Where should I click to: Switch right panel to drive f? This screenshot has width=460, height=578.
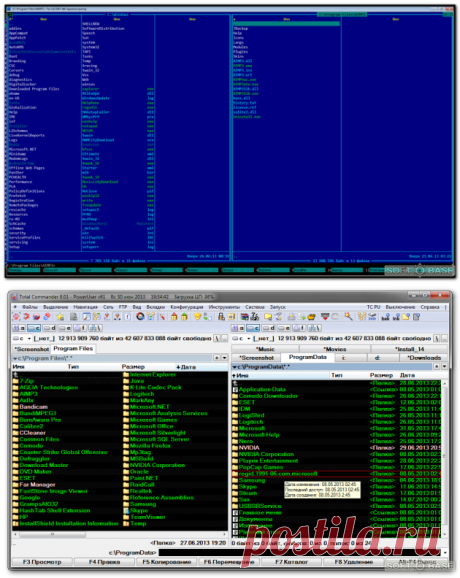click(299, 328)
